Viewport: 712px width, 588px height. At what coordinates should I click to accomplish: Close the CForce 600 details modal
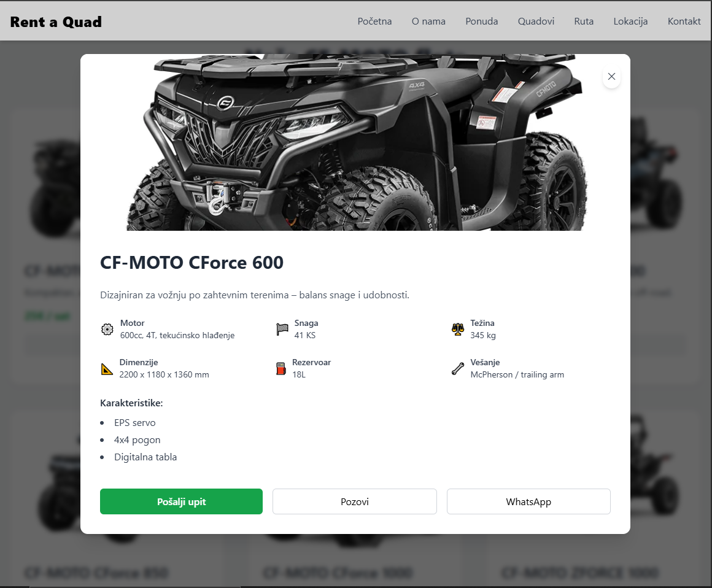pyautogui.click(x=611, y=76)
